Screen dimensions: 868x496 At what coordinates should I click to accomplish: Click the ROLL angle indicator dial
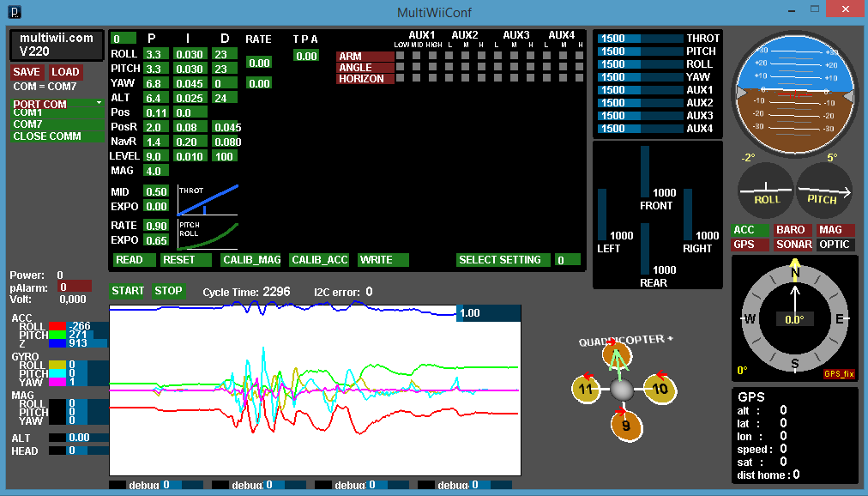click(766, 190)
